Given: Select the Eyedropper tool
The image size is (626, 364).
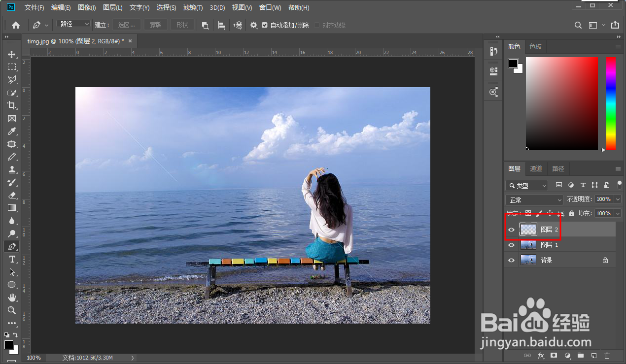Looking at the screenshot, I should tap(12, 131).
